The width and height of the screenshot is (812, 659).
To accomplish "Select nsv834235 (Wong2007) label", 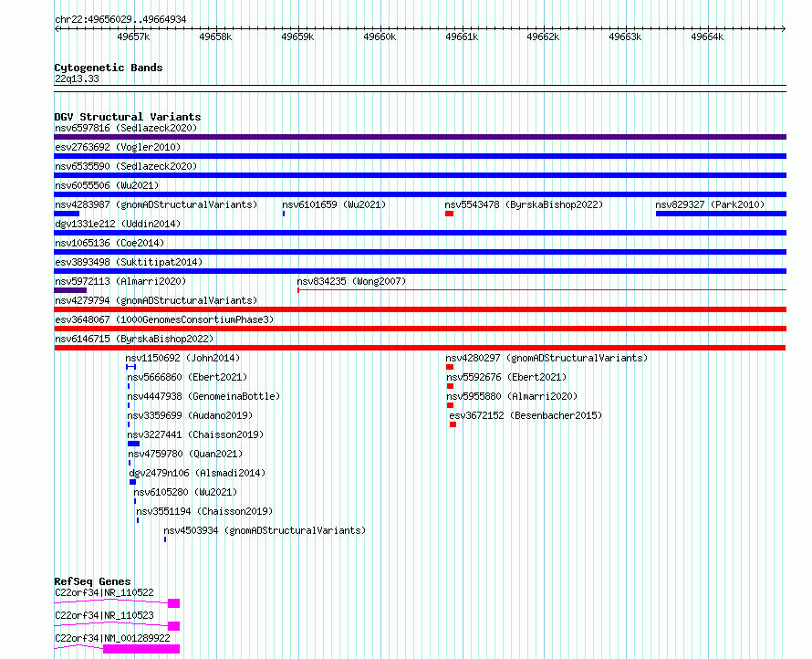I will (x=351, y=281).
